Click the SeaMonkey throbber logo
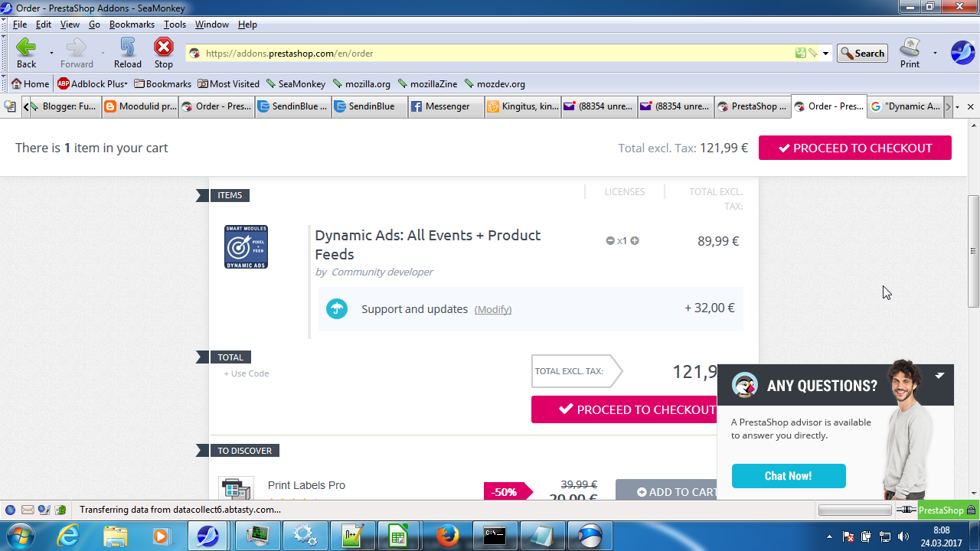Screen dimensions: 980x551 pyautogui.click(x=962, y=53)
